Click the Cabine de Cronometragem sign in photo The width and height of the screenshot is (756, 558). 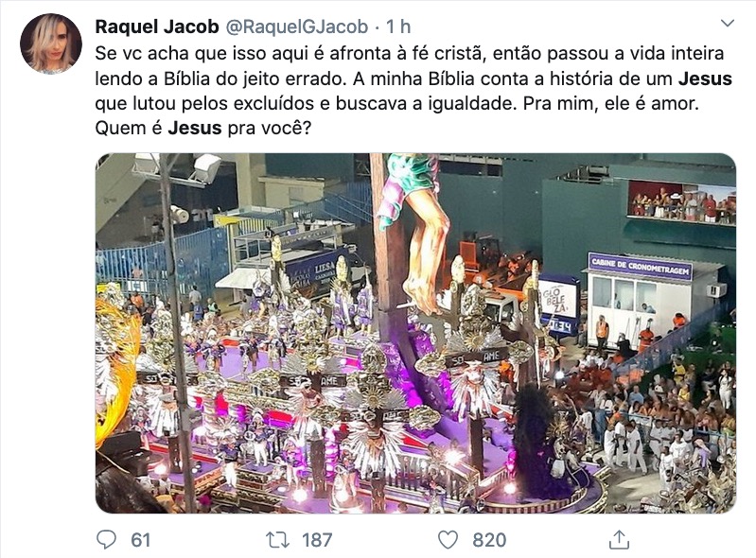tap(640, 267)
